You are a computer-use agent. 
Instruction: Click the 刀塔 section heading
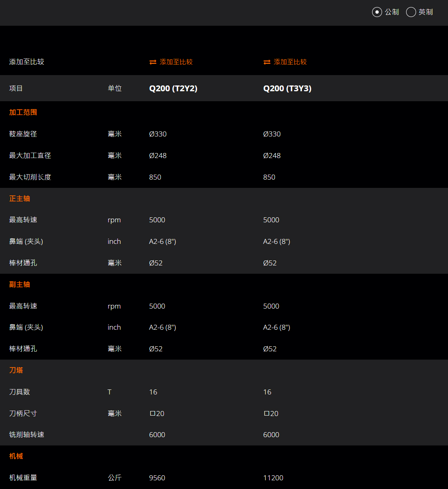coord(16,370)
